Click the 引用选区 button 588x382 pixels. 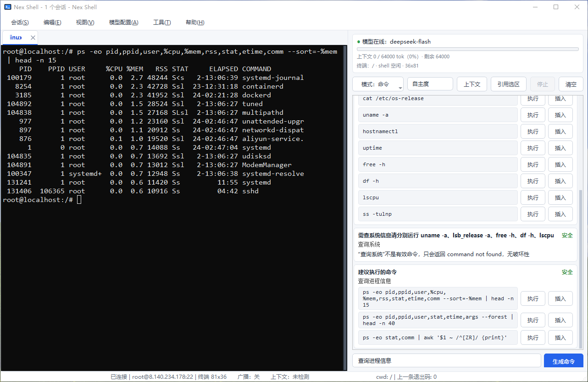(508, 84)
